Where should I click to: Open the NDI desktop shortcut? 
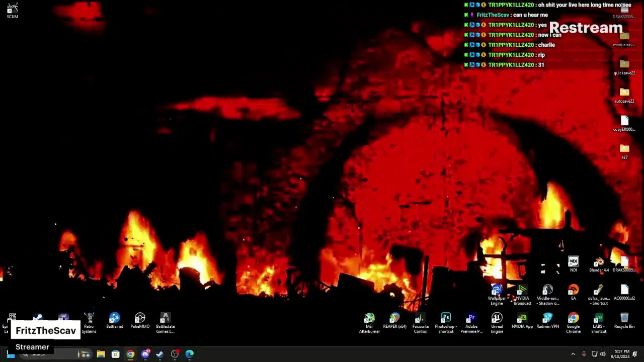pos(573,264)
